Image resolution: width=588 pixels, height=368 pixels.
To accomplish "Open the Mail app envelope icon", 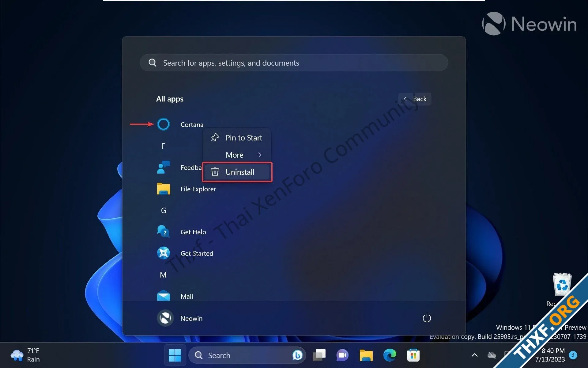I will [x=163, y=296].
